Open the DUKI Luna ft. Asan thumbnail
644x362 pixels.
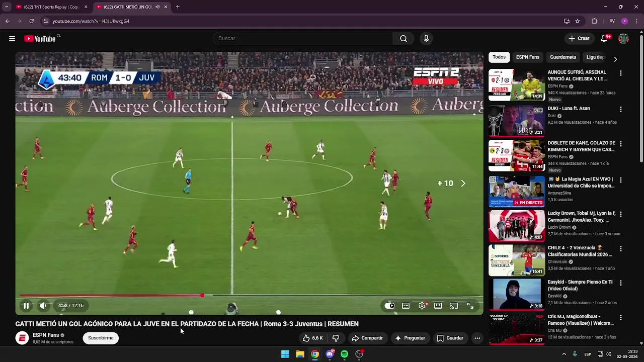click(517, 121)
